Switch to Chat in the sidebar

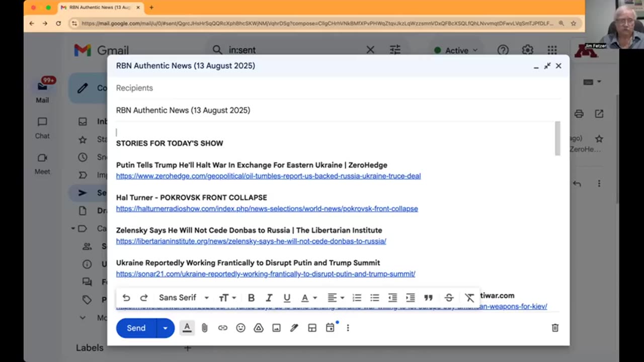[42, 128]
